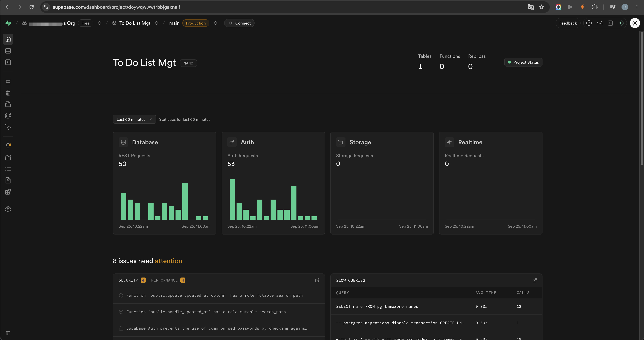Open slow queries external link icon

tap(534, 280)
